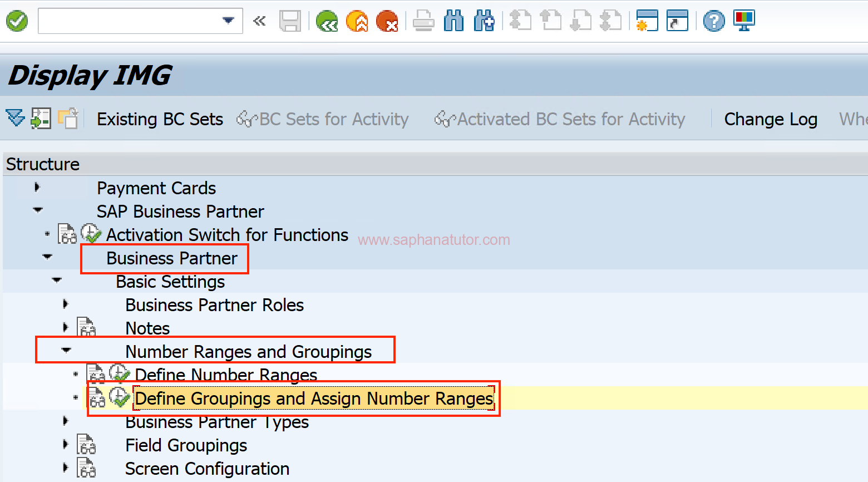
Task: Select Define Groupings and Assign Number Ranges
Action: tap(314, 399)
